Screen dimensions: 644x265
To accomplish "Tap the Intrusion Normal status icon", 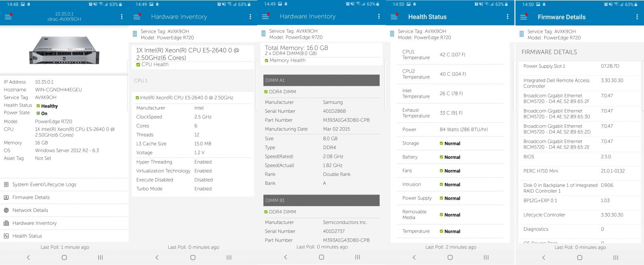I will (442, 184).
